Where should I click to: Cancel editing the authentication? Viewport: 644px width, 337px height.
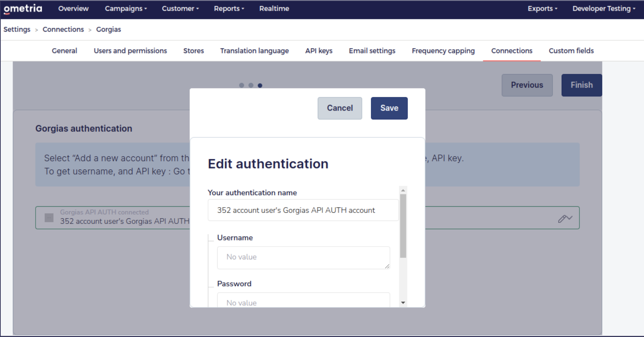point(339,108)
